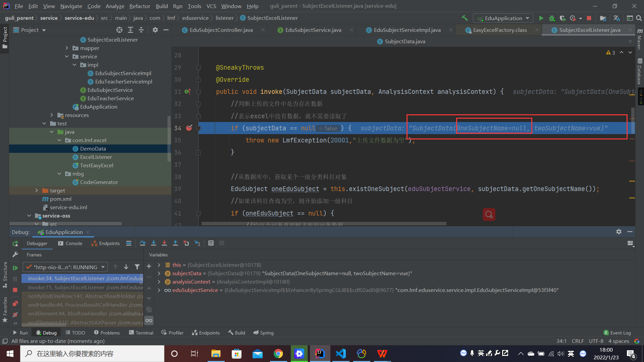Click the UTF-8 encoding status indicator
Image resolution: width=644 pixels, height=362 pixels.
click(x=596, y=341)
